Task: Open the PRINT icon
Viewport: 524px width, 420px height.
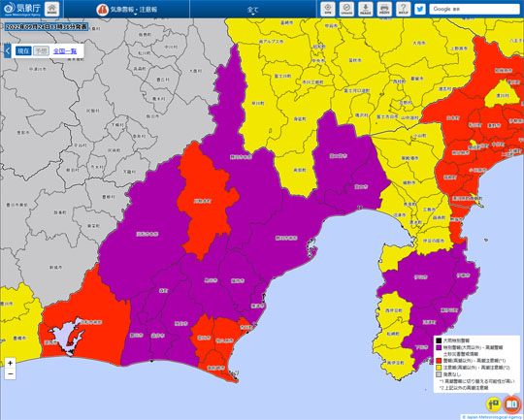Action: [x=384, y=9]
